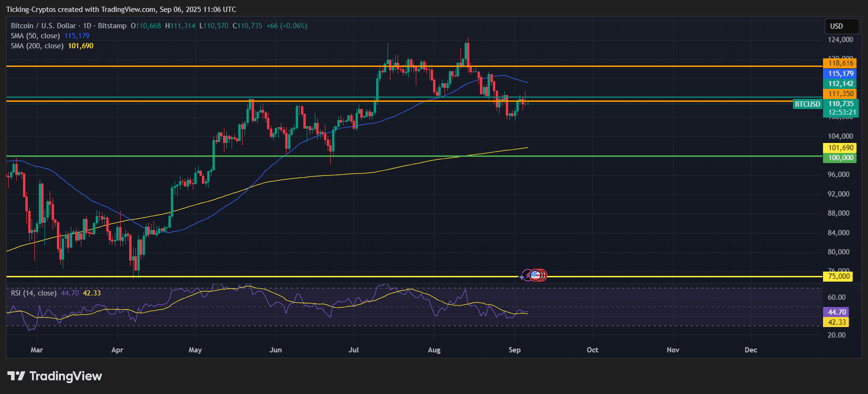Click the 104,000 price axis tick
Screen dimensions: 868x394
pos(841,136)
